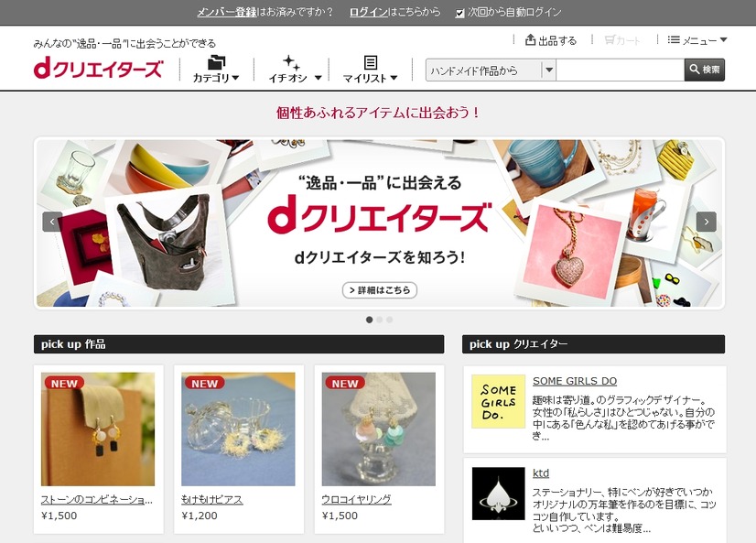This screenshot has width=756, height=543.
Task: Click the main dクリエイターズ hero banner
Action: point(380,223)
